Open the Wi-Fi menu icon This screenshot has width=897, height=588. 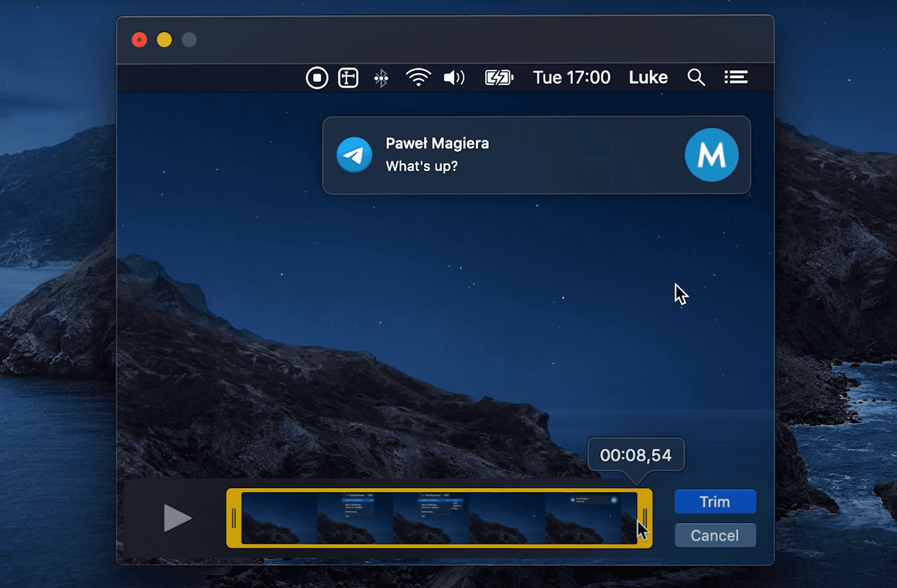418,78
